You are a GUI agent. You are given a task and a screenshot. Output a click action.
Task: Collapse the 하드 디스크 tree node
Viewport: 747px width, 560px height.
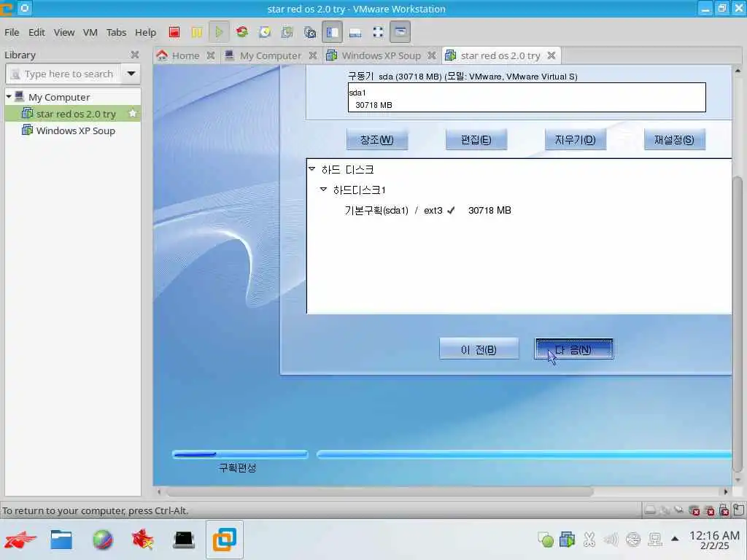[311, 169]
